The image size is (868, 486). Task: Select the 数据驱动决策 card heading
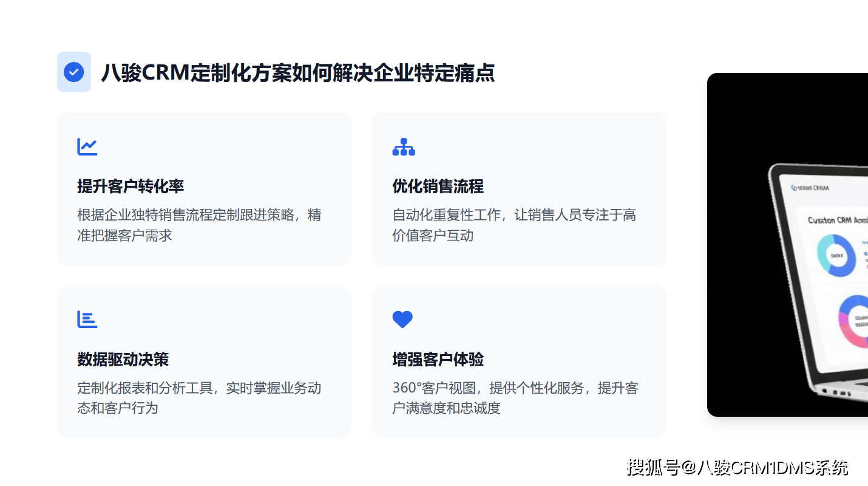(x=123, y=360)
